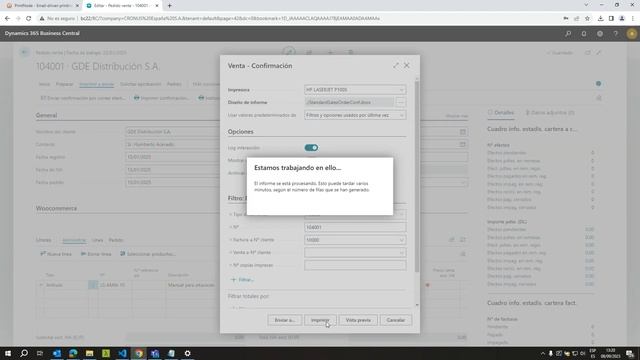Open the Solicitar aprobación tab
640x360 pixels.
click(140, 84)
